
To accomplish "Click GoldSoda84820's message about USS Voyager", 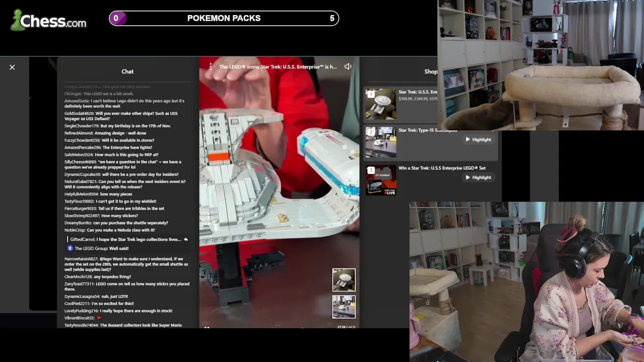I will coord(121,116).
